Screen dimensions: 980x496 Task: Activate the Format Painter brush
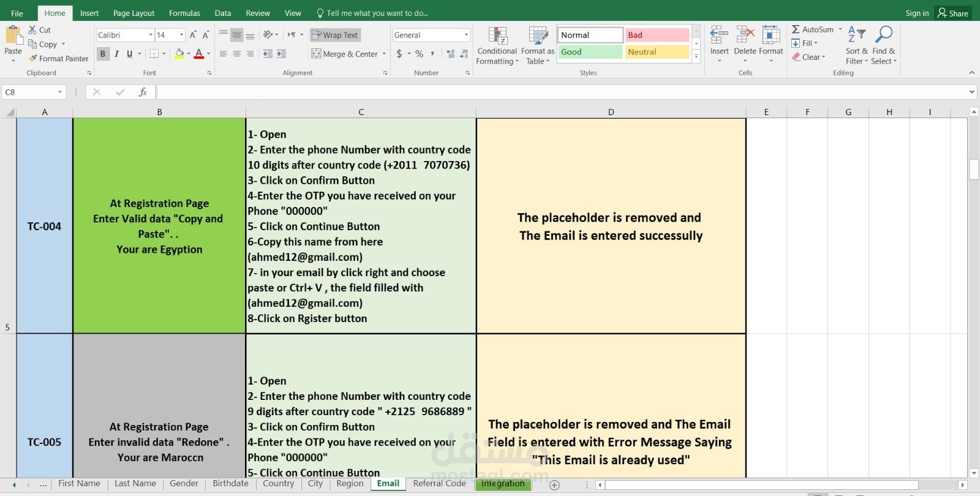tap(33, 58)
